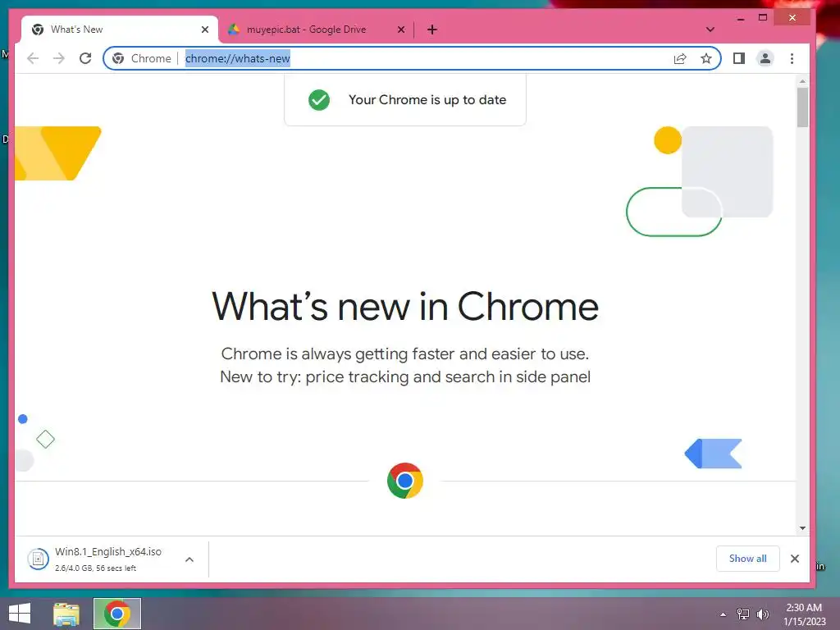The height and width of the screenshot is (630, 840).
Task: Go forward with the forward arrow
Action: [59, 58]
